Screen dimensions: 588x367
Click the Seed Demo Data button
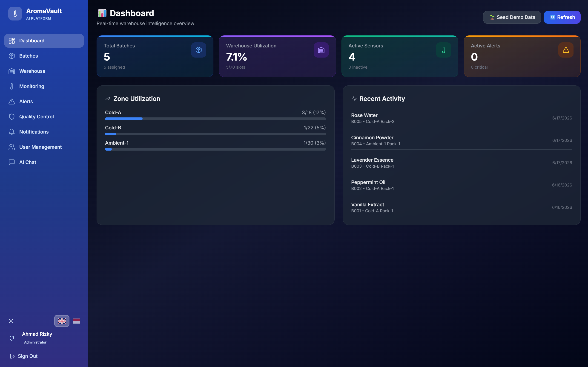(x=512, y=17)
